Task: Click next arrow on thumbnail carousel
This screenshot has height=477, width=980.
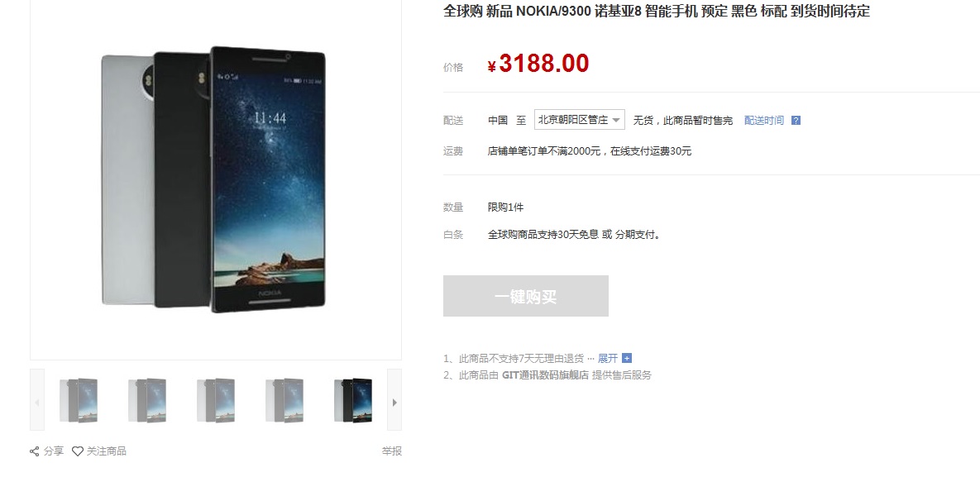Action: tap(394, 400)
